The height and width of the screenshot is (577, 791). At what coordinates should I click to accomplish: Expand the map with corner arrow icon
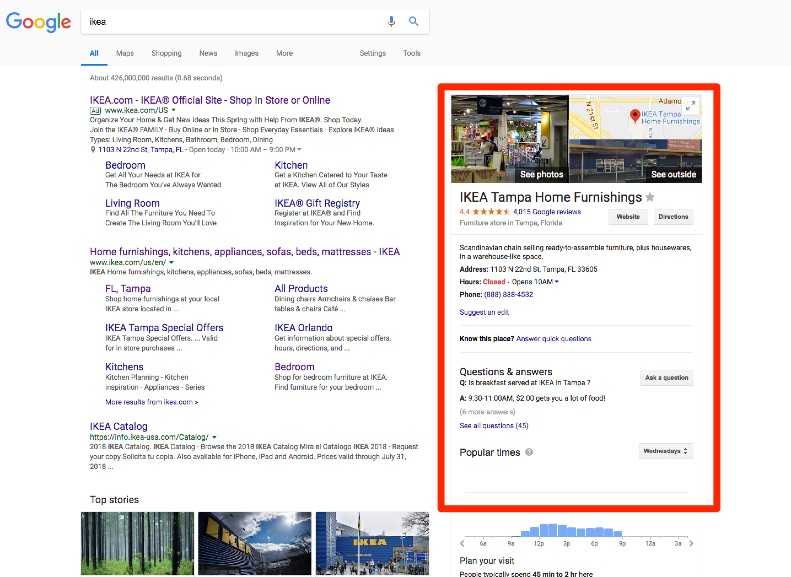pyautogui.click(x=692, y=106)
